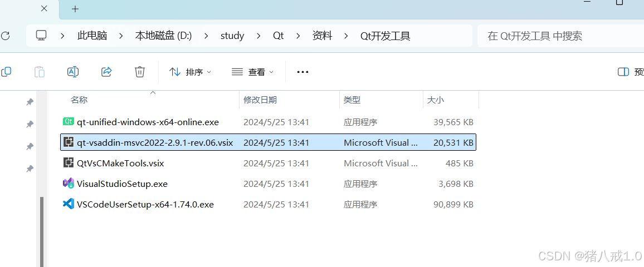Expand the chevron after Qt breadcrumb

298,36
